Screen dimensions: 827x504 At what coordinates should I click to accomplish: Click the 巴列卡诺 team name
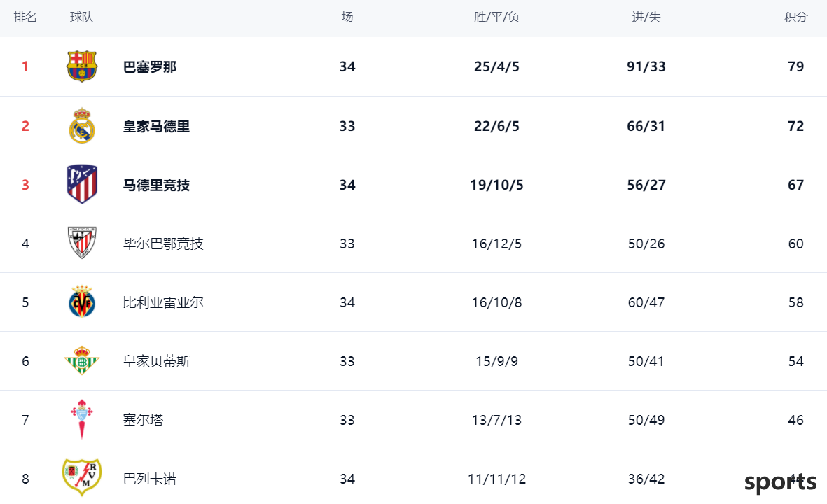pos(150,479)
